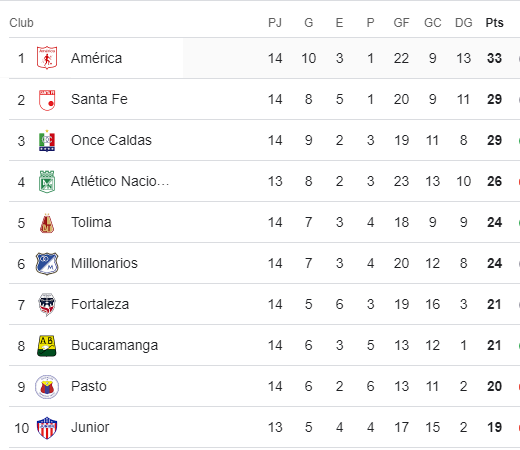Screen dimensions: 520x450
Task: Open the Bucaramanga AB badge icon
Action: pos(47,346)
